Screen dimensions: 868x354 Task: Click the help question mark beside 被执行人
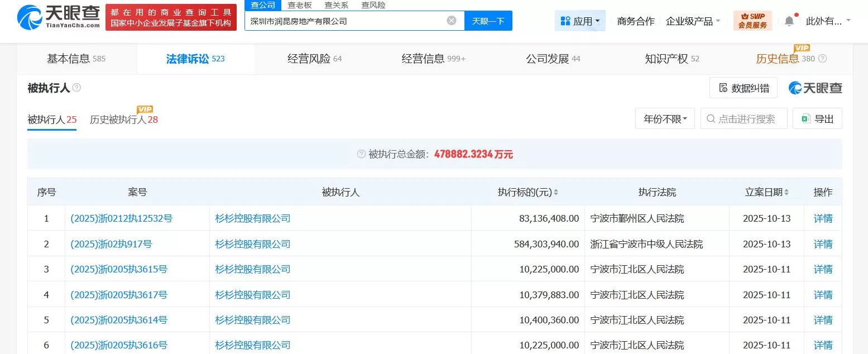76,88
